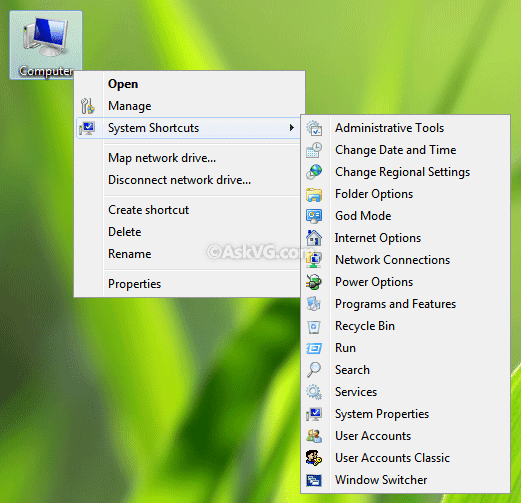Open Services from the submenu

(405, 392)
